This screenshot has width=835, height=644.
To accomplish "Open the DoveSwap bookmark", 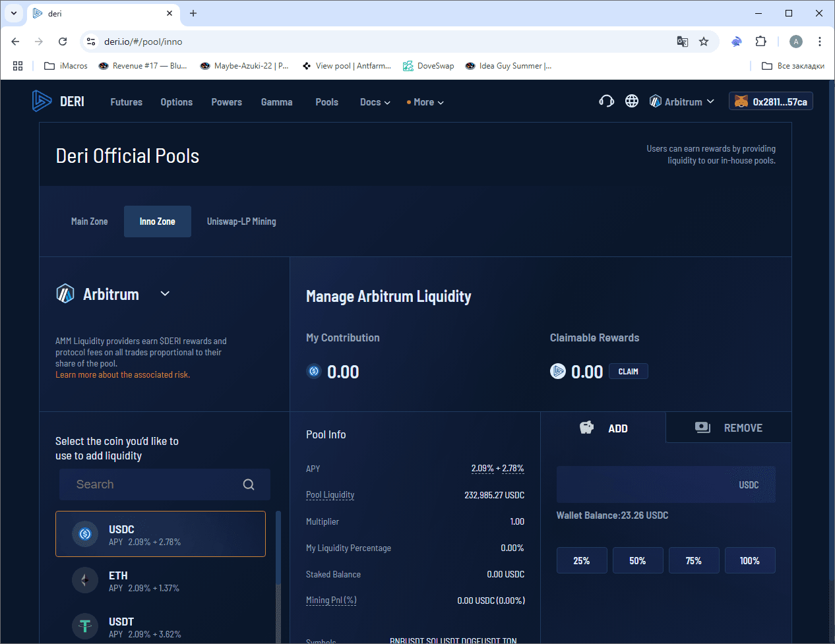I will pos(429,66).
